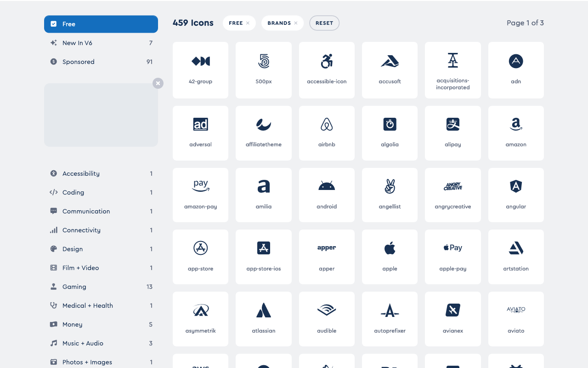
Task: Open the accessible-icon card
Action: pyautogui.click(x=327, y=70)
